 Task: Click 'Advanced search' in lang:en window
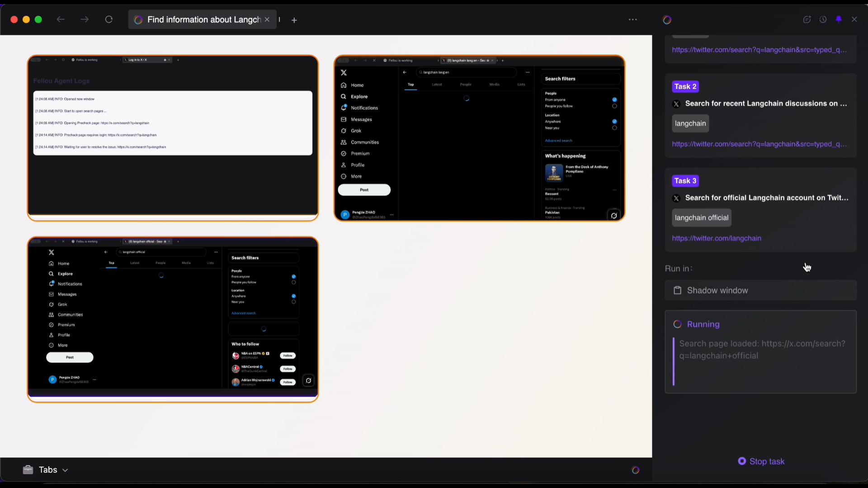559,141
